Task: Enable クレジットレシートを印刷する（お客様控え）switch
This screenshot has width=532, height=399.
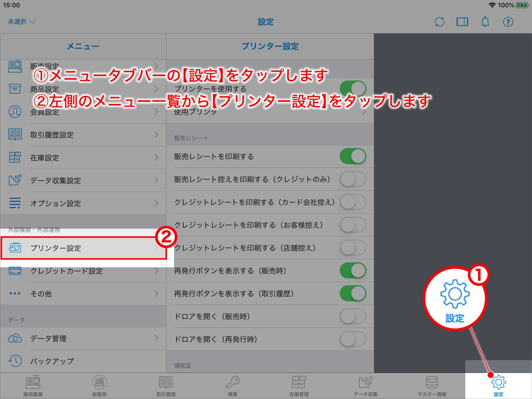Action: (x=353, y=225)
